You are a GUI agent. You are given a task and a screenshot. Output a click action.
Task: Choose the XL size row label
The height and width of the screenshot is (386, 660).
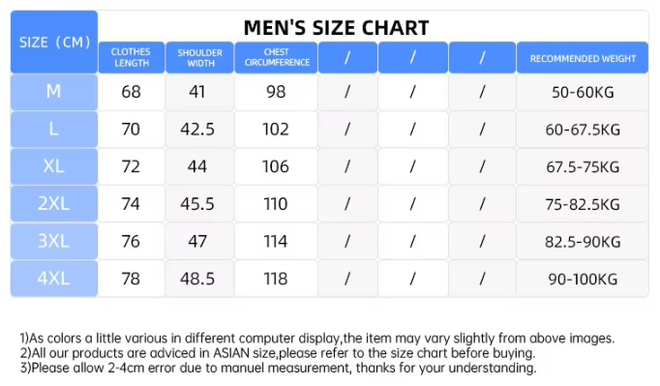[54, 167]
